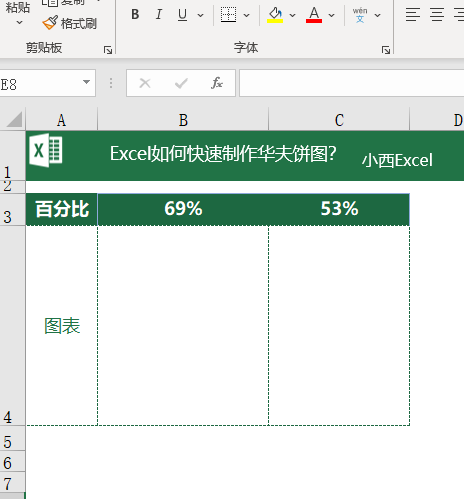The width and height of the screenshot is (464, 499).
Task: Click the formula bar options dots
Action: (111, 83)
